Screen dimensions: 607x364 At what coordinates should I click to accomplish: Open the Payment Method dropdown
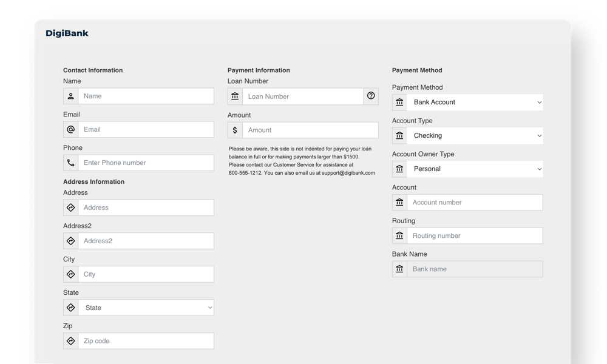tap(475, 102)
